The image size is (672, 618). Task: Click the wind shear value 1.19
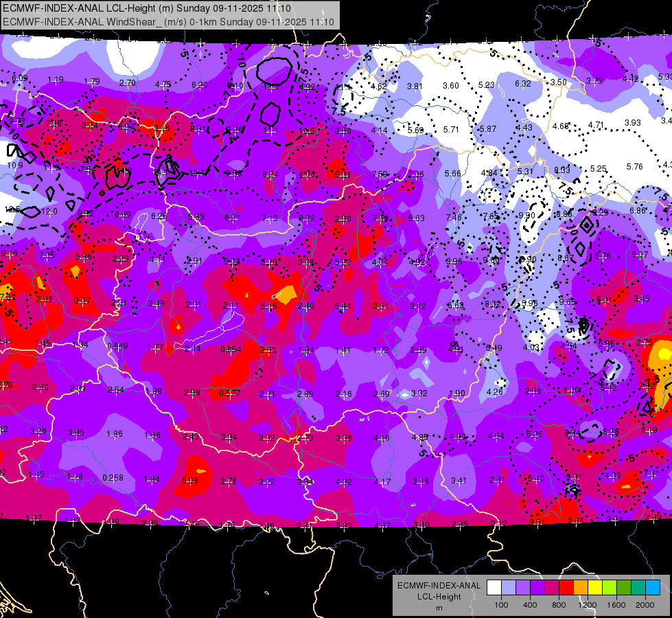(56, 80)
